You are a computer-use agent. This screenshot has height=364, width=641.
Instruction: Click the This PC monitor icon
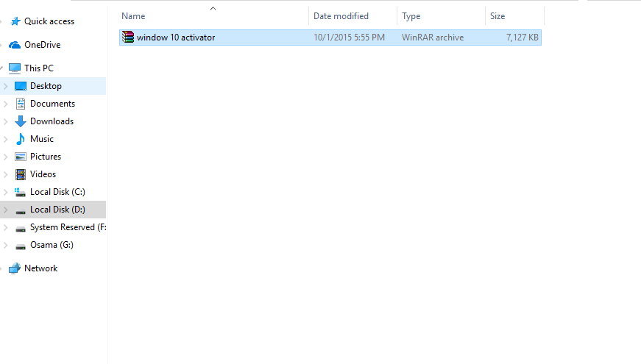[15, 68]
